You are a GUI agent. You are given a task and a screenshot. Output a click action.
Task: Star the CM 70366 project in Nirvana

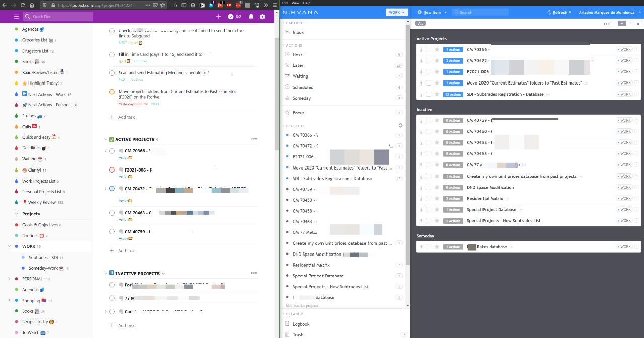(437, 50)
